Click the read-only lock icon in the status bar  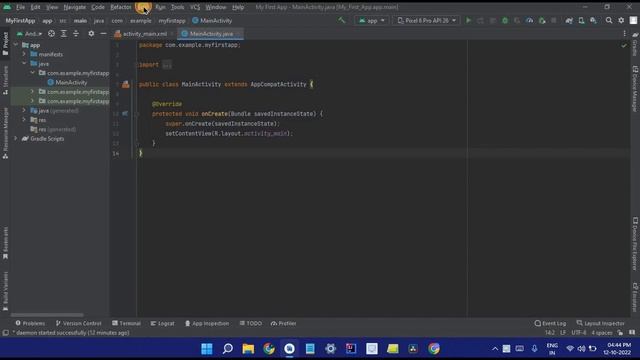[x=620, y=333]
